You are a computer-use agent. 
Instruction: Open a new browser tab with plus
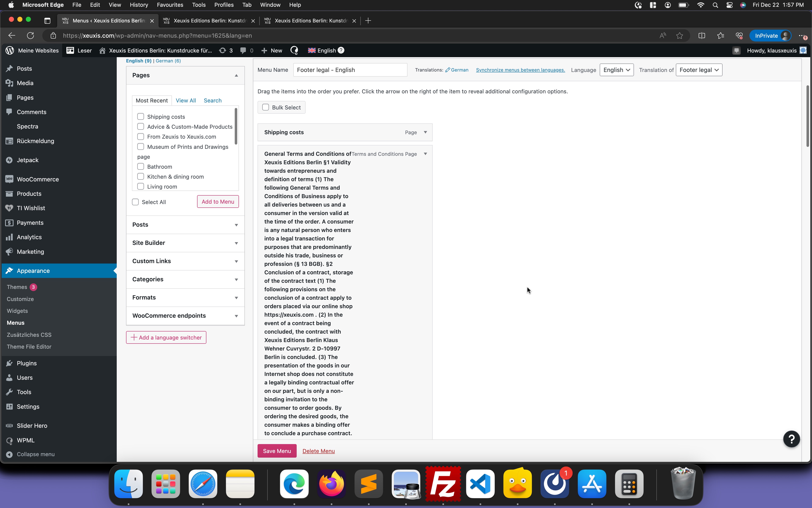pos(368,21)
